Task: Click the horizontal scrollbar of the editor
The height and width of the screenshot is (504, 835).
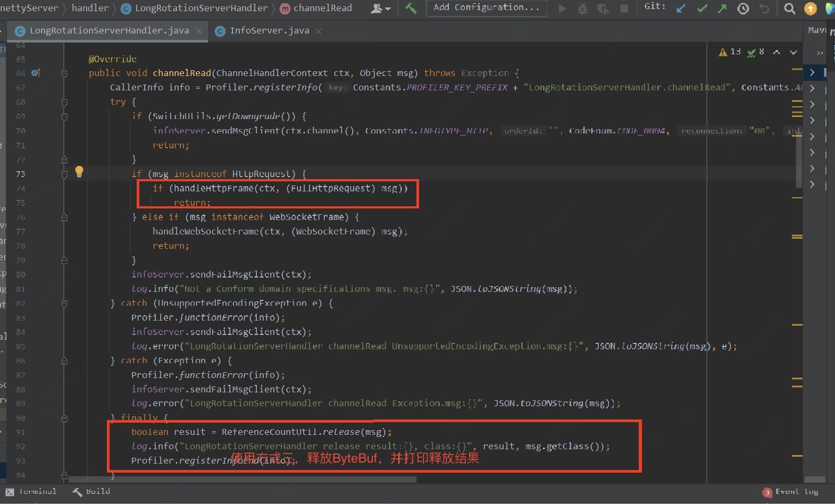Action: (242, 479)
